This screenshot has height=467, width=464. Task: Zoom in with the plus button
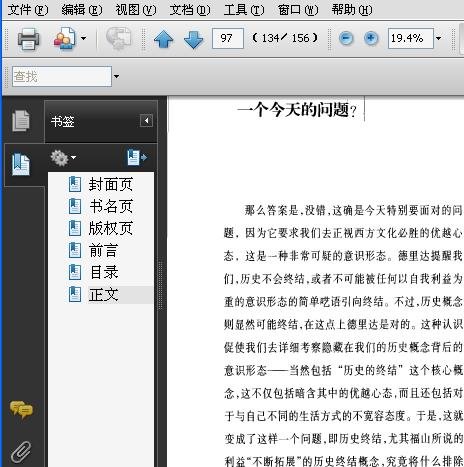tap(371, 38)
